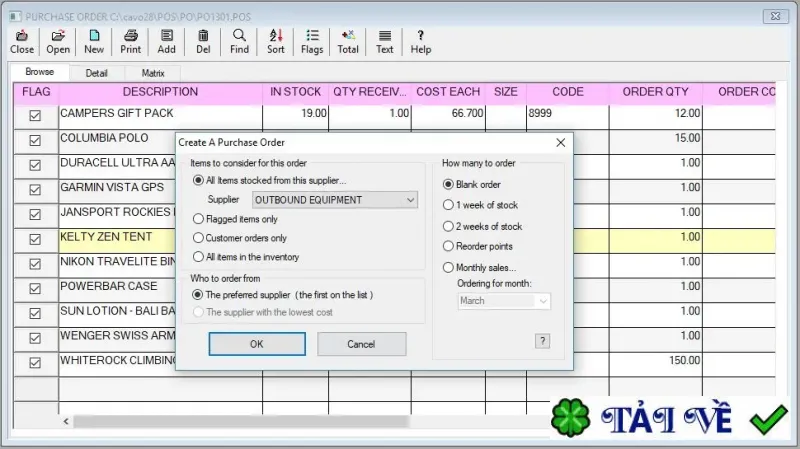800x449 pixels.
Task: Click the dialog's question mark help button
Action: 542,341
